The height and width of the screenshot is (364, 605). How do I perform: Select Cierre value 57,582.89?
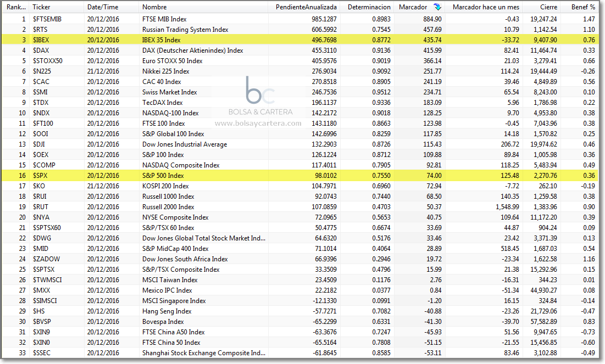coord(543,321)
